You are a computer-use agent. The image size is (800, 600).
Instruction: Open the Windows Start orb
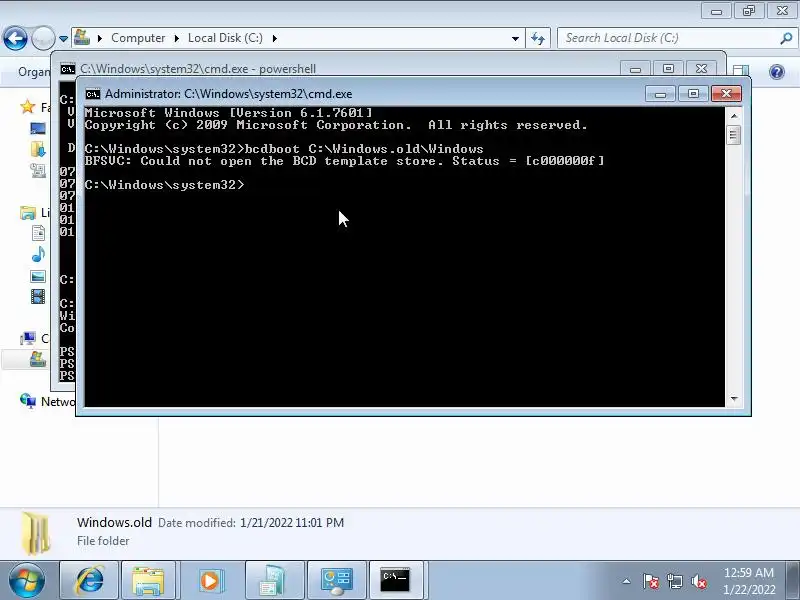(27, 580)
